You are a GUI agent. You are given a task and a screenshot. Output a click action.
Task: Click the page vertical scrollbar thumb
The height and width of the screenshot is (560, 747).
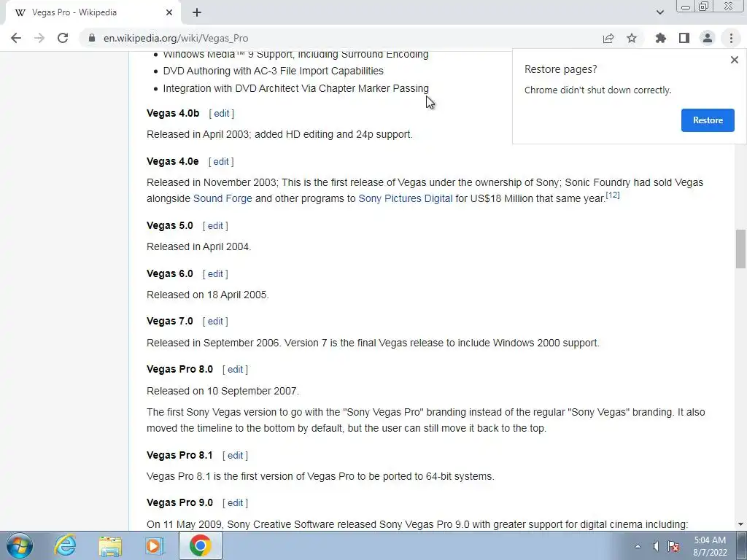pos(740,249)
